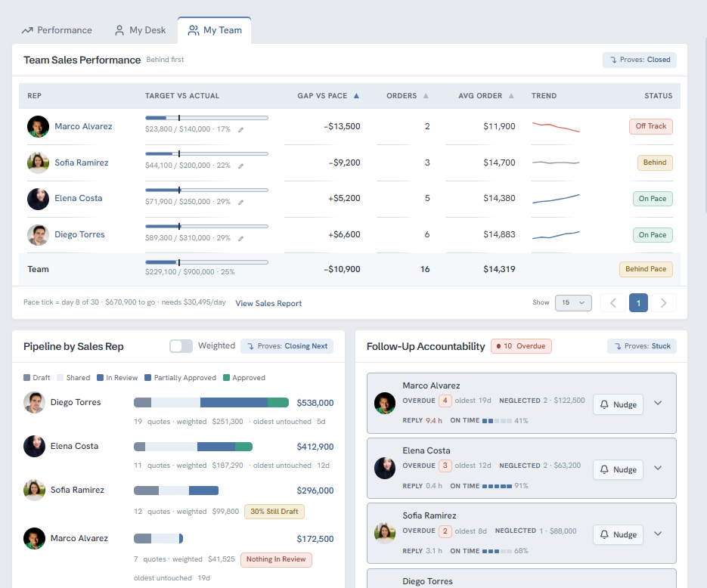Click the Behind status badge for Sofia
707x588 pixels.
click(655, 162)
